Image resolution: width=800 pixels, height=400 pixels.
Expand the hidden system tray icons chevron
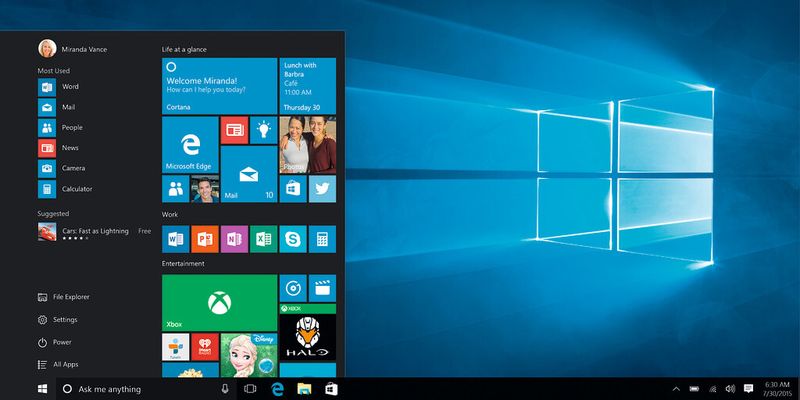pyautogui.click(x=676, y=389)
